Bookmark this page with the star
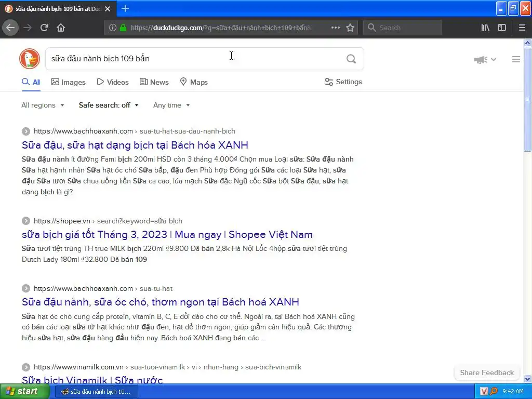 350,28
